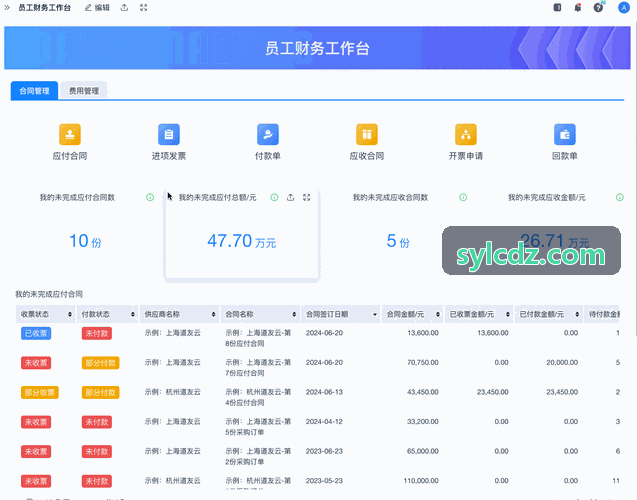Sort by the 已收票金额/元 column

[507, 314]
